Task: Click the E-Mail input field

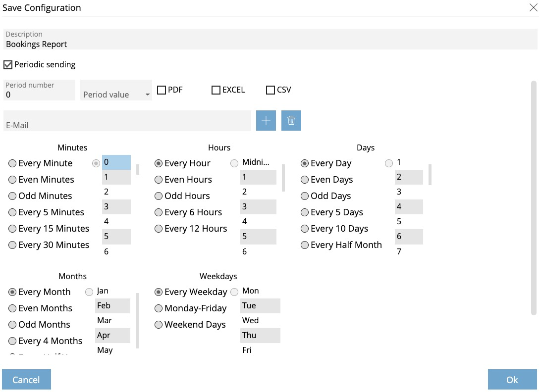Action: pyautogui.click(x=127, y=121)
